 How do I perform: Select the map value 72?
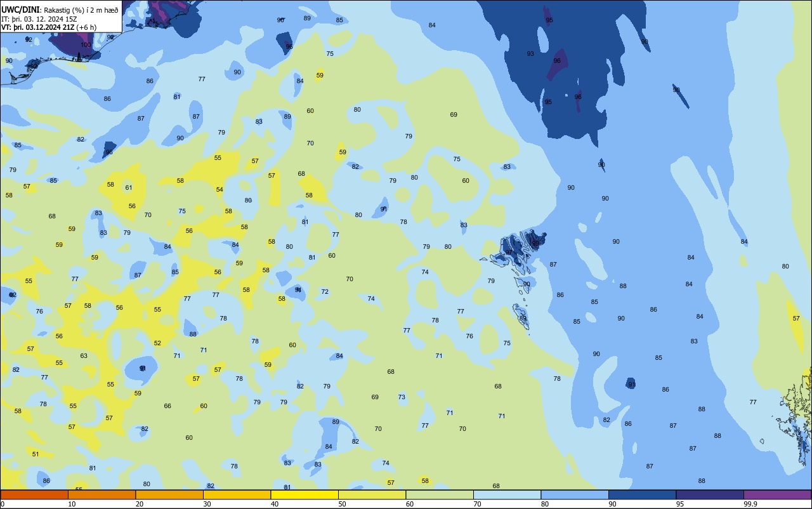pyautogui.click(x=325, y=292)
